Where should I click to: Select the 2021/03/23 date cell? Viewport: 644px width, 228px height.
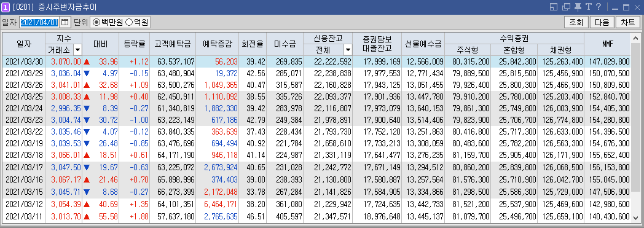(24, 120)
